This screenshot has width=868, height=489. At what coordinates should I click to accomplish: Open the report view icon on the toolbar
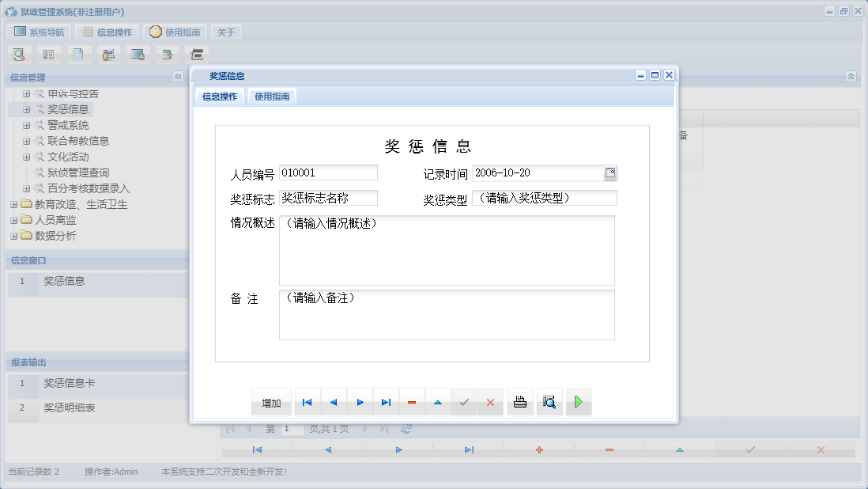49,54
